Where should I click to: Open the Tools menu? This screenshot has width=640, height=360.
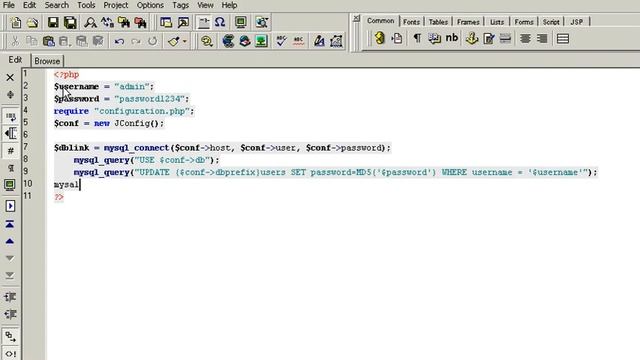coord(86,5)
